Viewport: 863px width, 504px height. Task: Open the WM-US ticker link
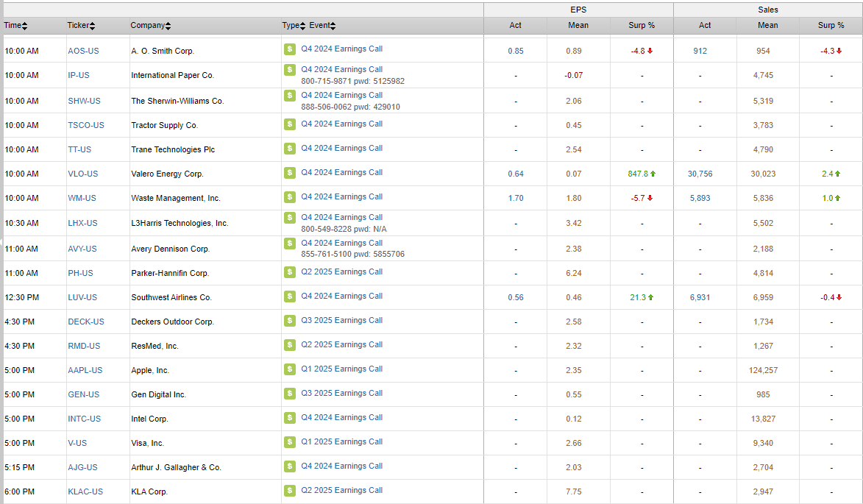82,197
